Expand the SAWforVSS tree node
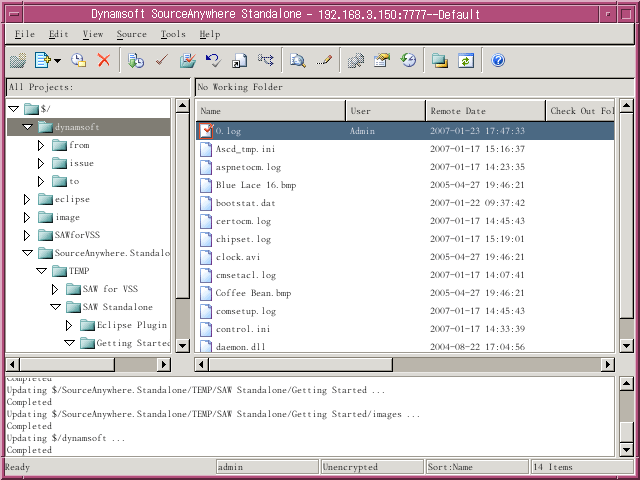This screenshot has width=640, height=480. (x=27, y=235)
